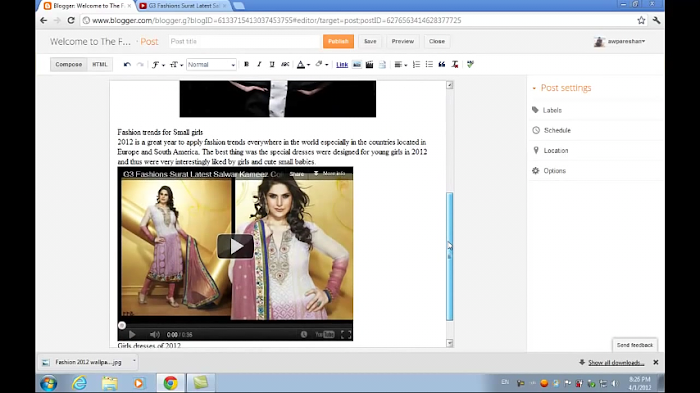Click the Insert video clapperboard icon

click(x=369, y=64)
